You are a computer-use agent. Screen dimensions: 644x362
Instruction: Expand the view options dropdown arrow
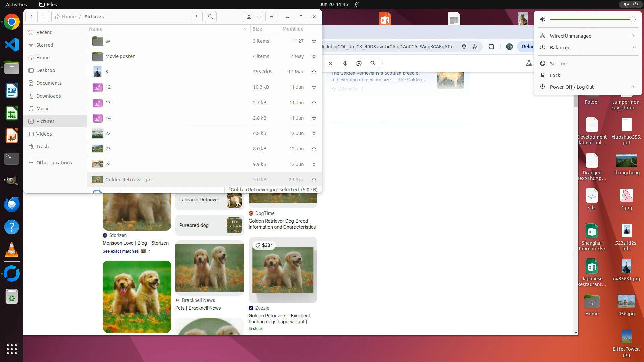[x=259, y=17]
